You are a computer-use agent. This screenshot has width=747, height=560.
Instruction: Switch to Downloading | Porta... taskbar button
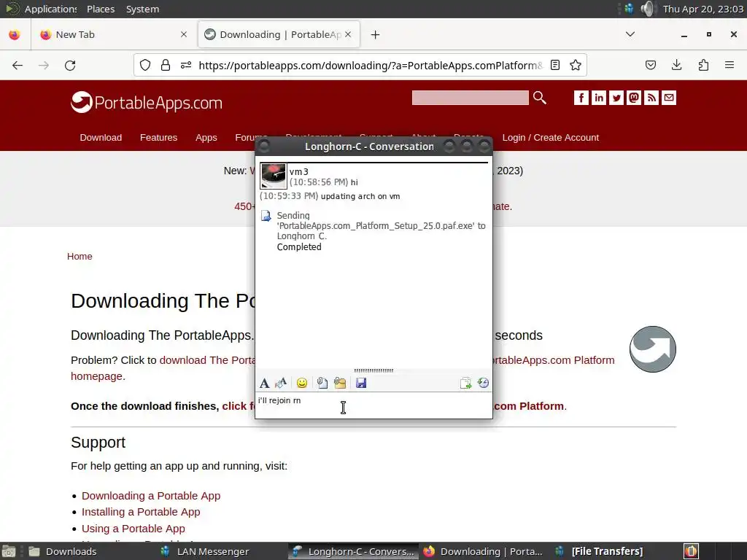[x=484, y=551]
